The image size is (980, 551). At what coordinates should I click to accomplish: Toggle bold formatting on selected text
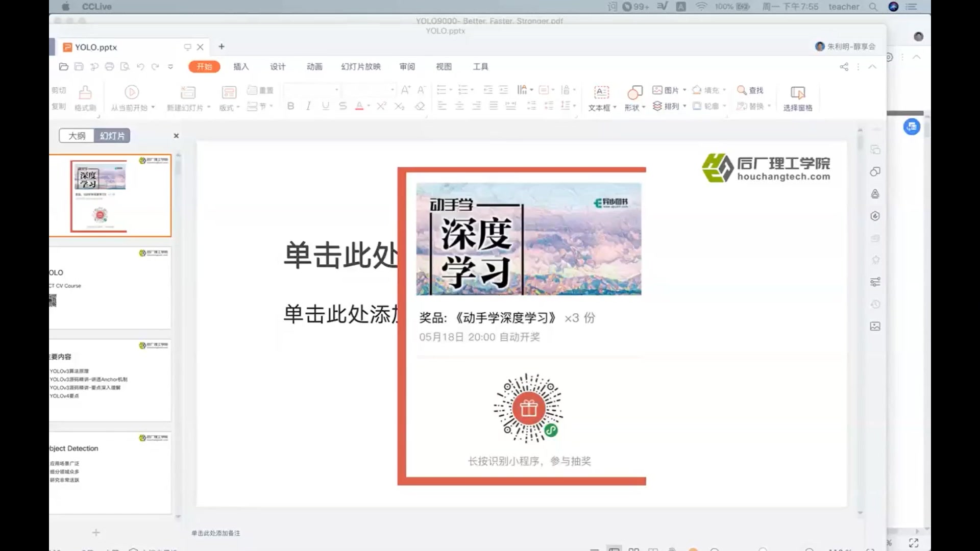(290, 106)
